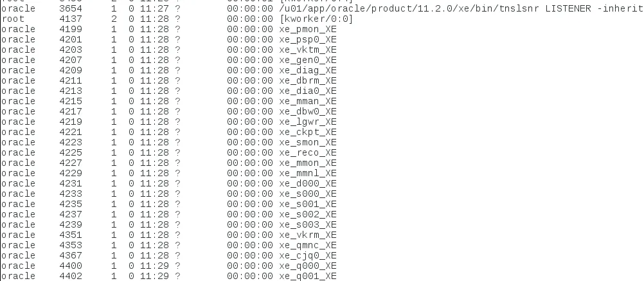
Task: Select the xe_dbw0_XE process name
Action: click(308, 111)
